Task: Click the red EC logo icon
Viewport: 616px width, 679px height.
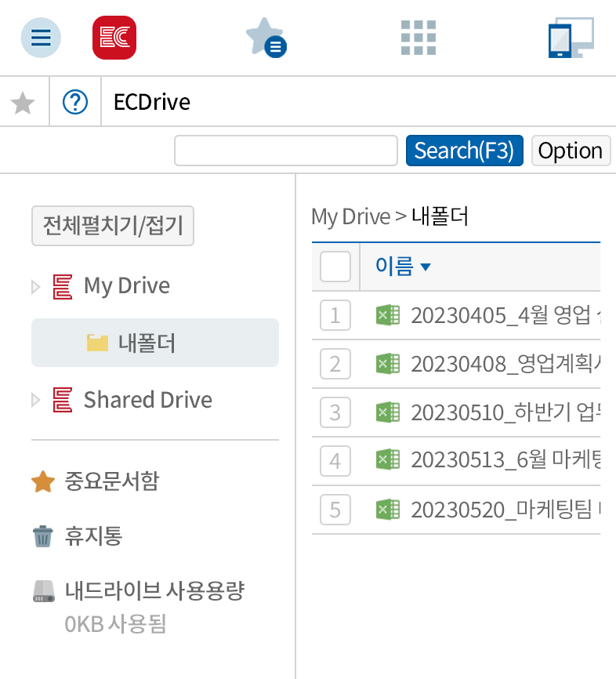Action: pos(114,38)
